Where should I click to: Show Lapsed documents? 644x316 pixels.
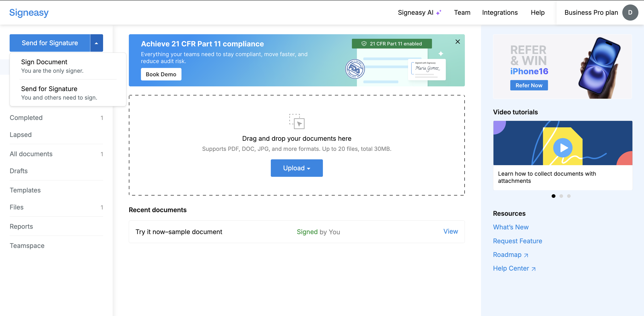click(x=56, y=135)
